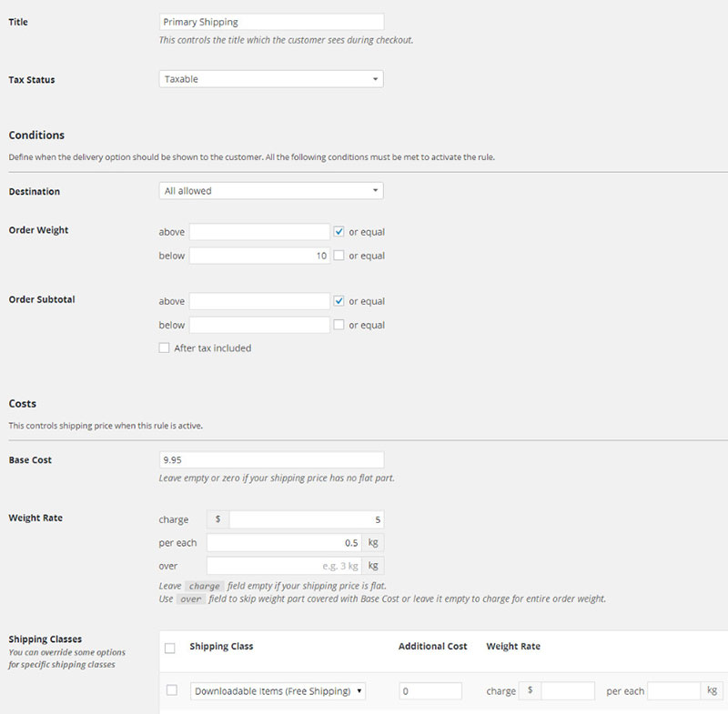This screenshot has width=728, height=714.
Task: Expand the Destination dropdown
Action: pos(270,191)
